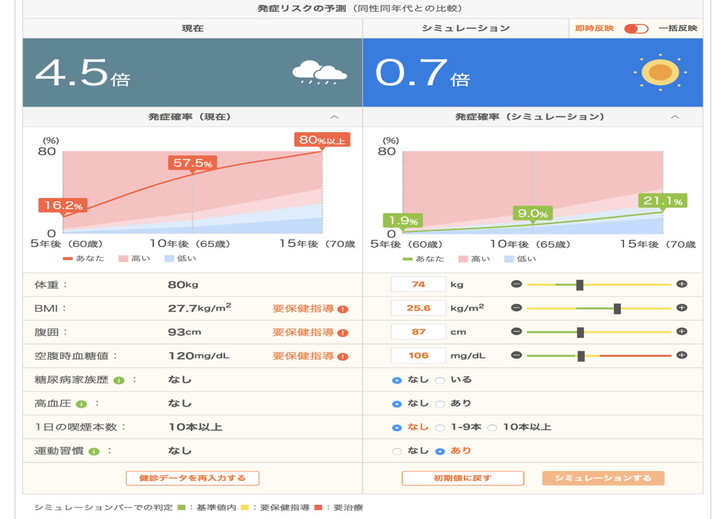
Task: Click the minus icon on the BMI slider
Action: pyautogui.click(x=517, y=308)
